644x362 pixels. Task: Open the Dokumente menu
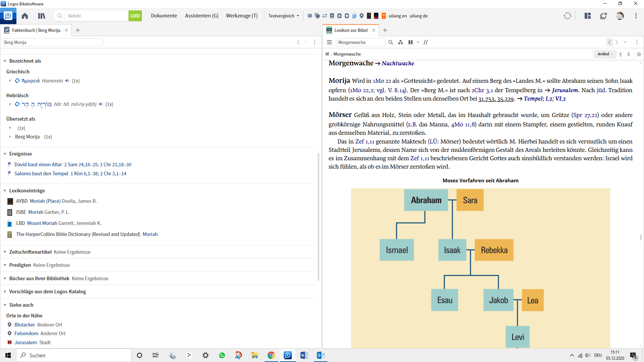coord(164,16)
